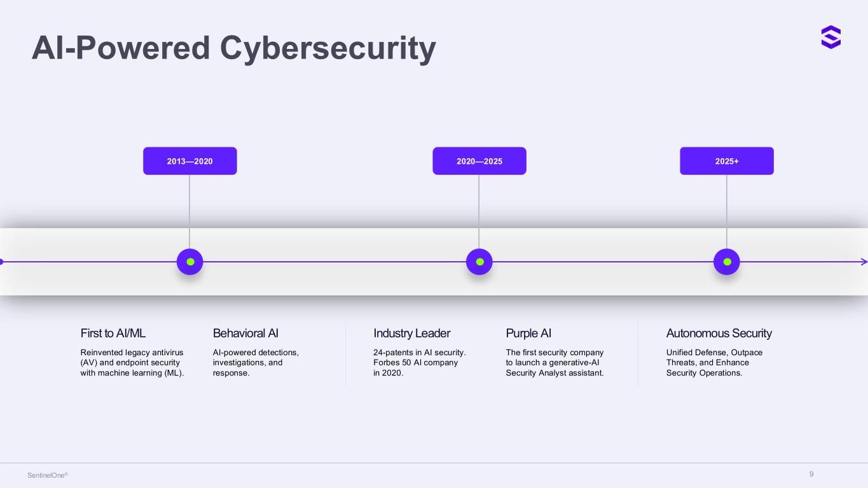The image size is (868, 488).
Task: Click the Reinvented legacy antivirus paragraph
Action: pyautogui.click(x=132, y=362)
